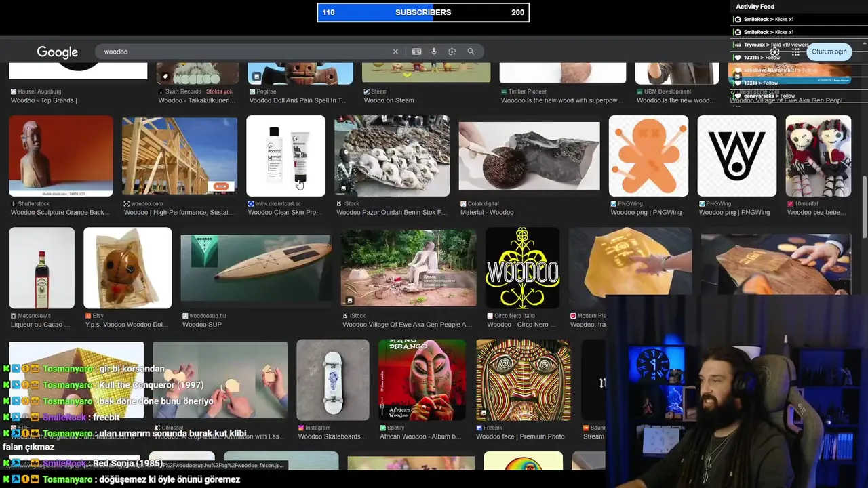Image resolution: width=868 pixels, height=488 pixels.
Task: Select 'SmileRock > Kicks x1' top feed entry
Action: click(x=768, y=19)
